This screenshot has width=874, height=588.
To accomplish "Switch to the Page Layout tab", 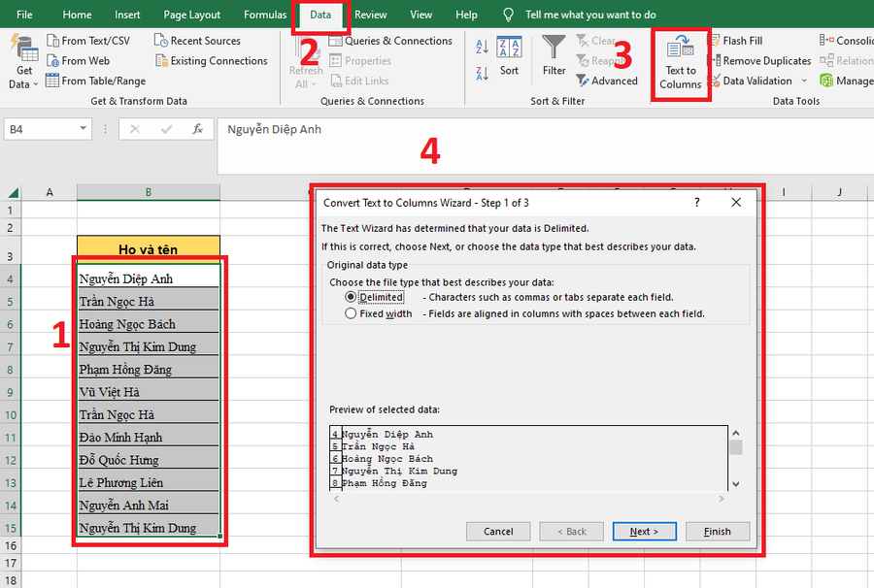I will point(191,15).
